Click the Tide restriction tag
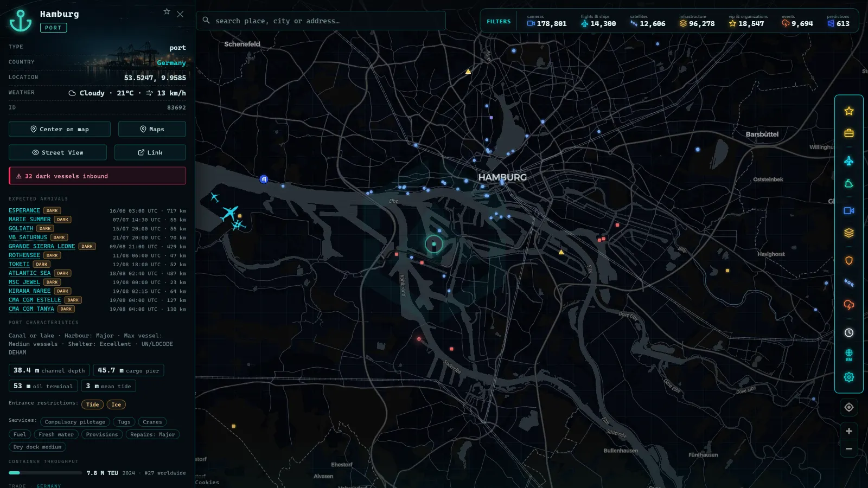 [93, 404]
